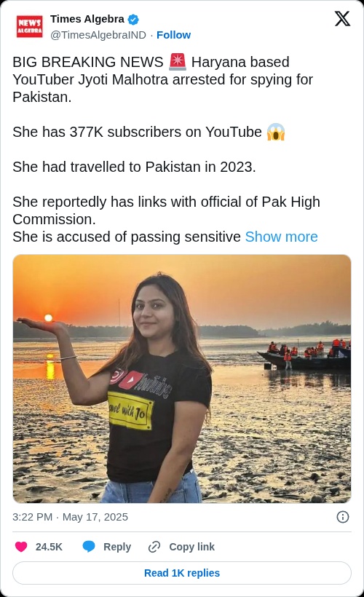Click the screaming face emoji
Image resolution: width=364 pixels, height=597 pixels.
(276, 132)
